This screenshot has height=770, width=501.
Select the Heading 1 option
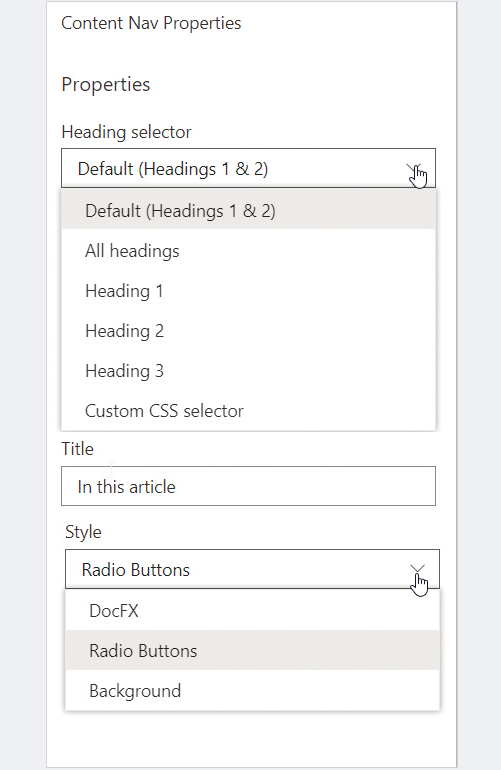[x=248, y=291]
